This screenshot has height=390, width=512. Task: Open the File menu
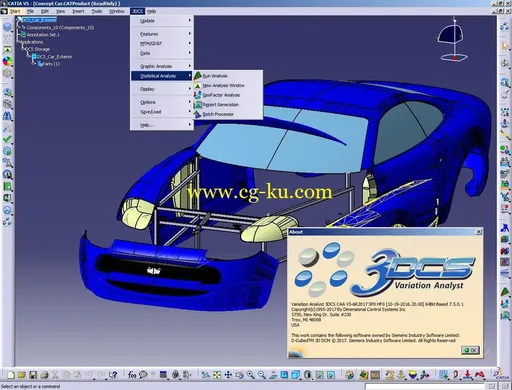pyautogui.click(x=30, y=11)
